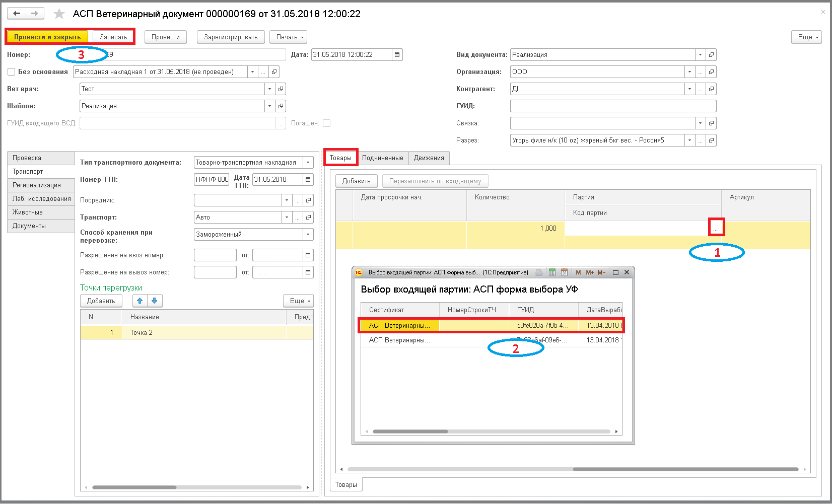The height and width of the screenshot is (504, 832).
Task: Open the Контрагент record icon
Action: [x=711, y=89]
